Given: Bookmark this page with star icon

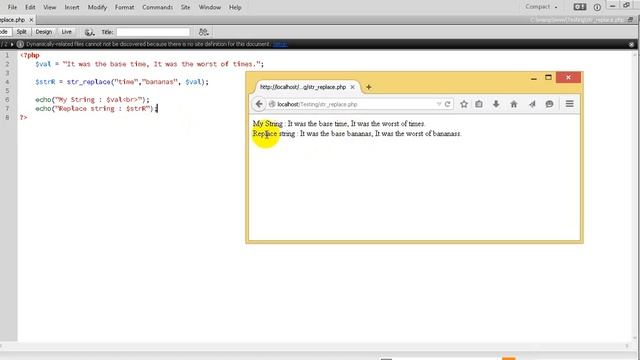Looking at the screenshot, I should [464, 104].
